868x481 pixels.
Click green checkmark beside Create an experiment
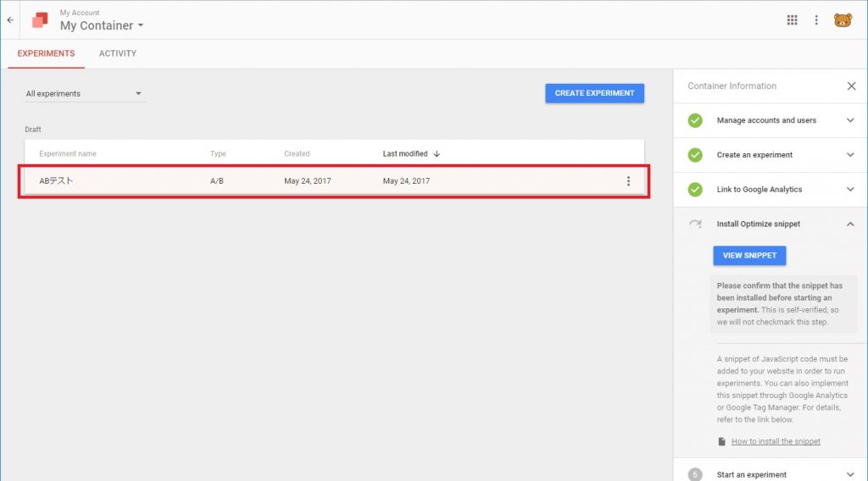click(695, 155)
